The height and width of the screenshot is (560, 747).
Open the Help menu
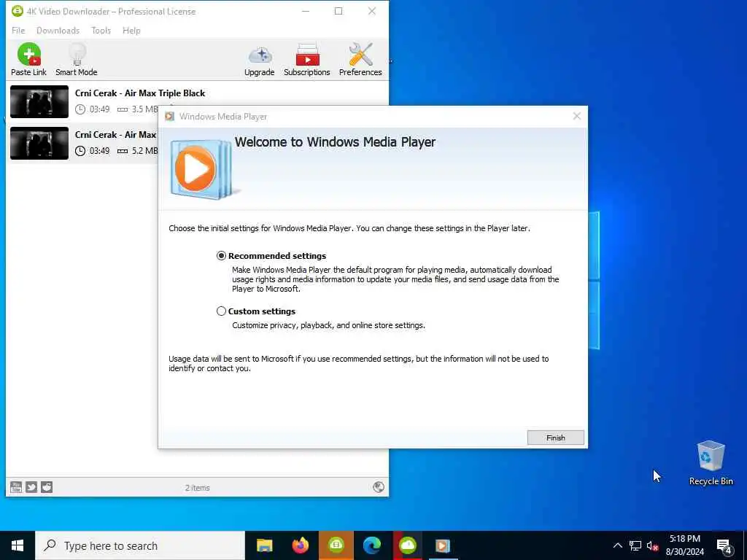pos(131,31)
